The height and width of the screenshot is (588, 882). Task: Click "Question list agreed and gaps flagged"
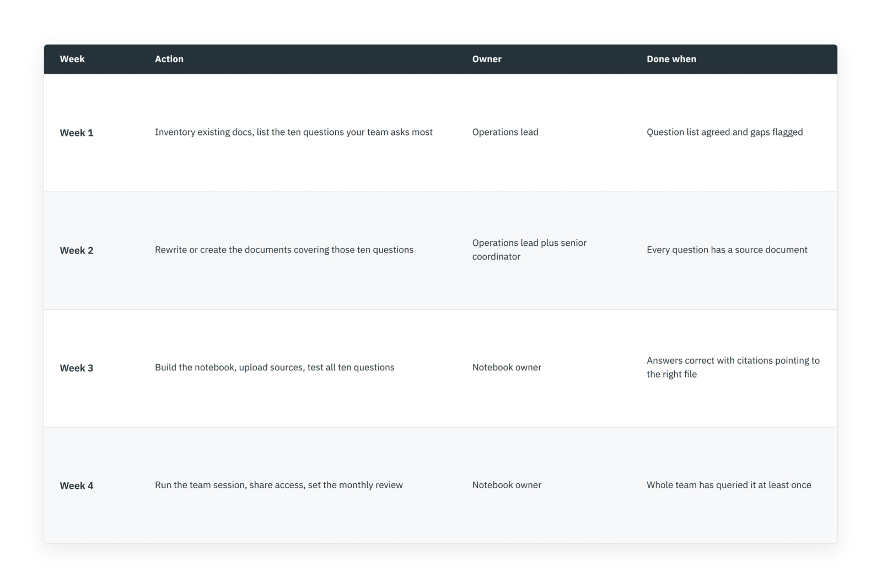point(724,132)
